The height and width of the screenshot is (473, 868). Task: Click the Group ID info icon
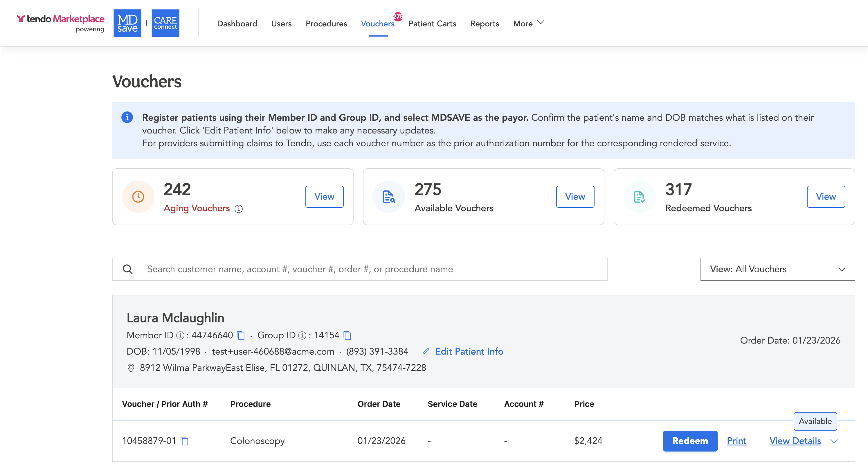(302, 335)
